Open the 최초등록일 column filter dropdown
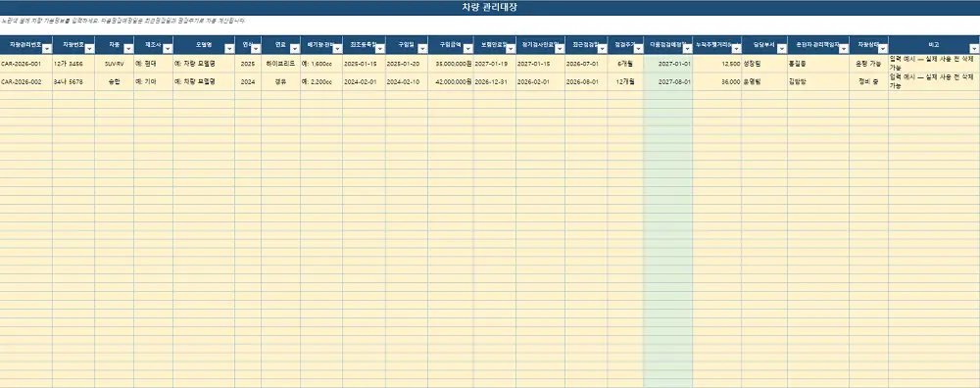 tap(380, 48)
